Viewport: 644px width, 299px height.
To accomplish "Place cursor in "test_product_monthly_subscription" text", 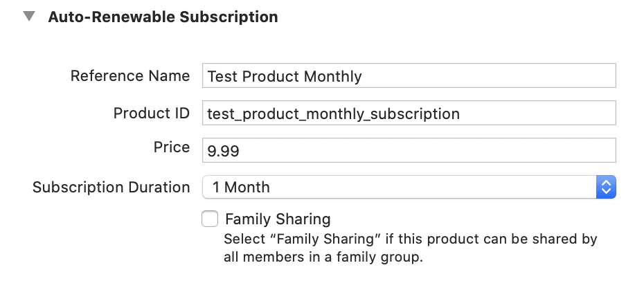I will click(x=334, y=114).
